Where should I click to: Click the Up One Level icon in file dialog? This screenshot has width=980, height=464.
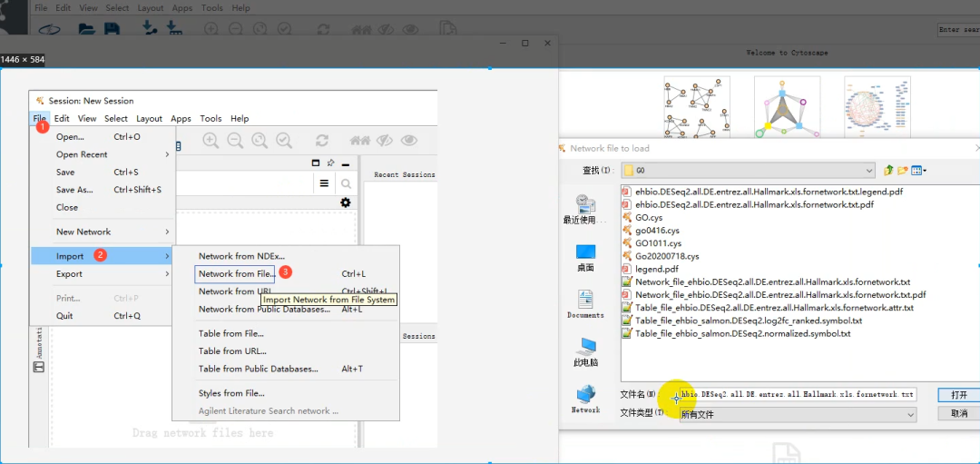(888, 170)
